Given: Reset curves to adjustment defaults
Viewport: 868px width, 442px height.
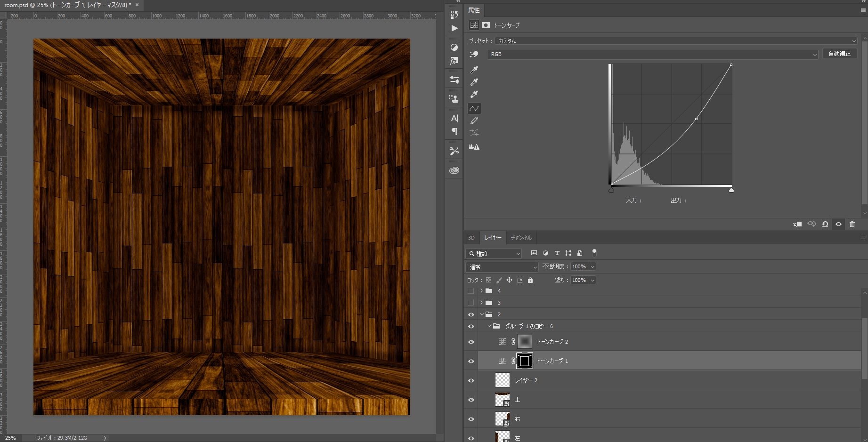Looking at the screenshot, I should pos(825,224).
